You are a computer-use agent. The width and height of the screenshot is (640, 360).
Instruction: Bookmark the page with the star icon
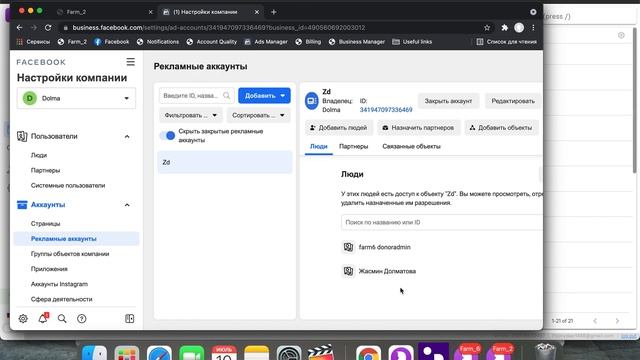click(x=487, y=28)
